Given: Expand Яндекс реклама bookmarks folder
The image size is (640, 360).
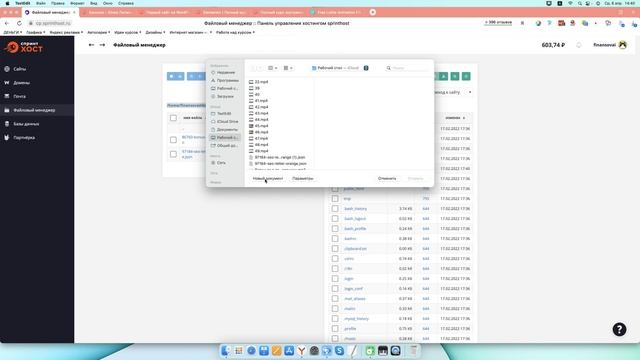Looking at the screenshot, I should (66, 32).
